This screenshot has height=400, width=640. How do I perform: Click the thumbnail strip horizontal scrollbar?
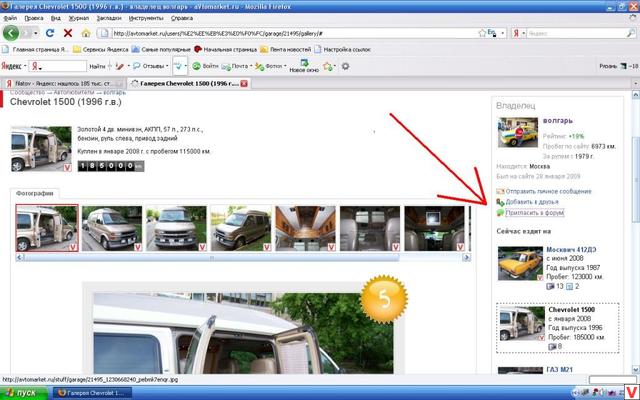pyautogui.click(x=243, y=258)
